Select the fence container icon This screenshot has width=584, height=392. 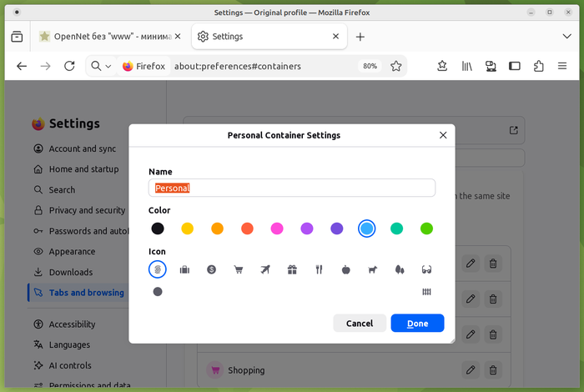coord(426,292)
